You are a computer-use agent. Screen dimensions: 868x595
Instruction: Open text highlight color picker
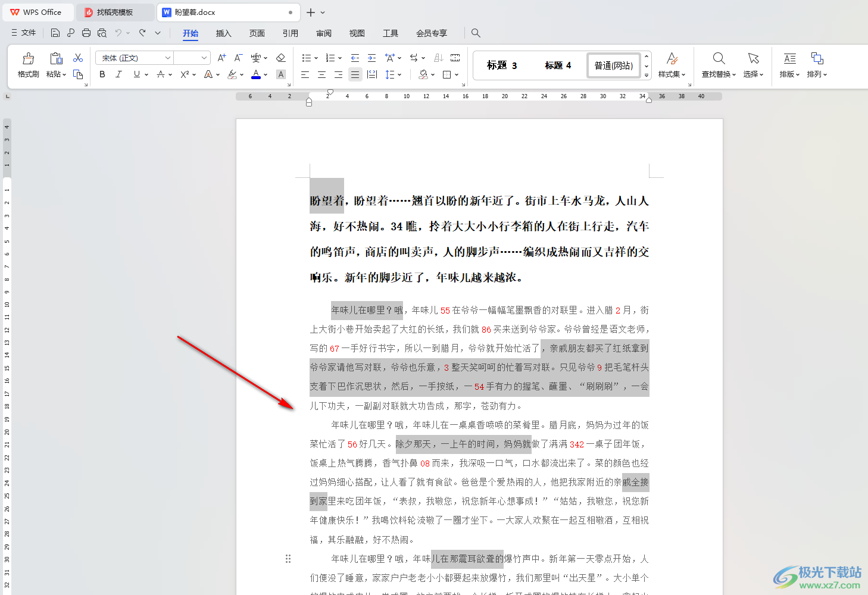pos(232,74)
